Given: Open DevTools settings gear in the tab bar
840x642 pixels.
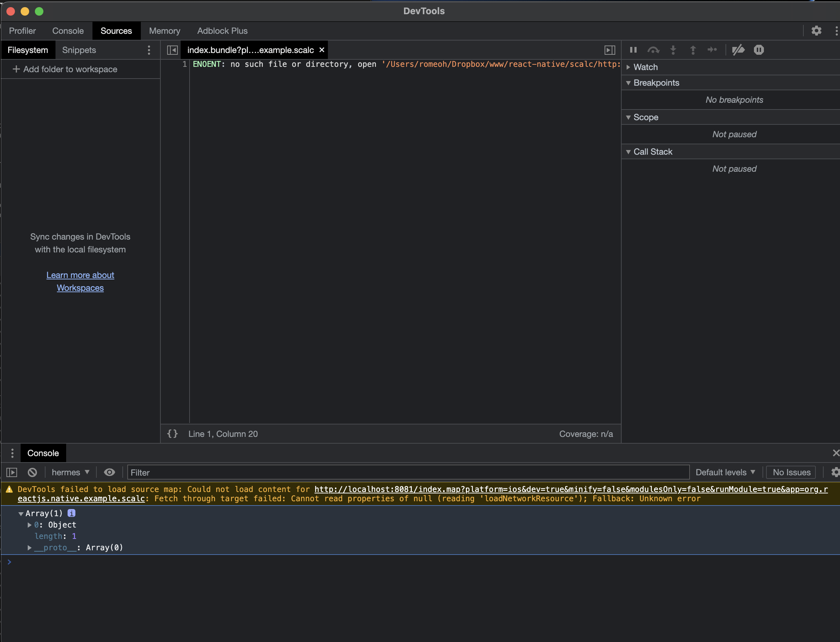Looking at the screenshot, I should point(816,31).
